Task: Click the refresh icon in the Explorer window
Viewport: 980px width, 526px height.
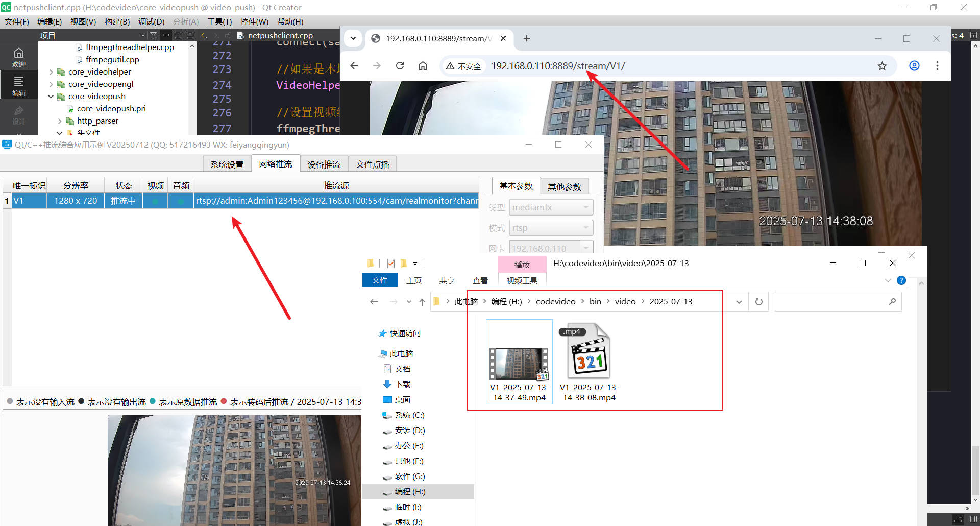Action: tap(758, 301)
